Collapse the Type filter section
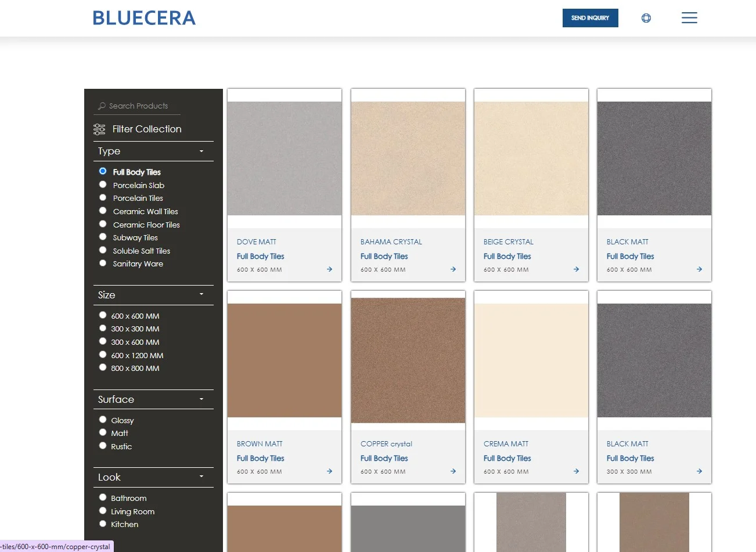 [x=201, y=151]
